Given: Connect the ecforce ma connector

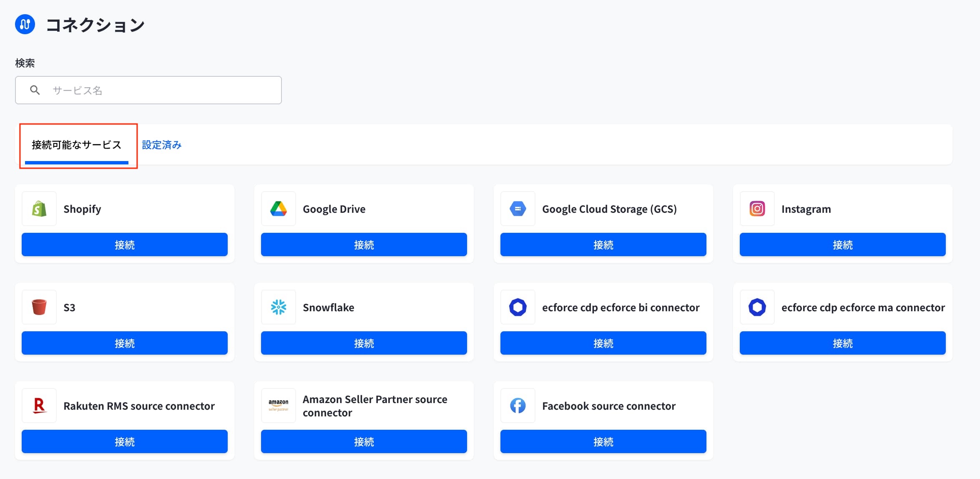Looking at the screenshot, I should [x=843, y=343].
